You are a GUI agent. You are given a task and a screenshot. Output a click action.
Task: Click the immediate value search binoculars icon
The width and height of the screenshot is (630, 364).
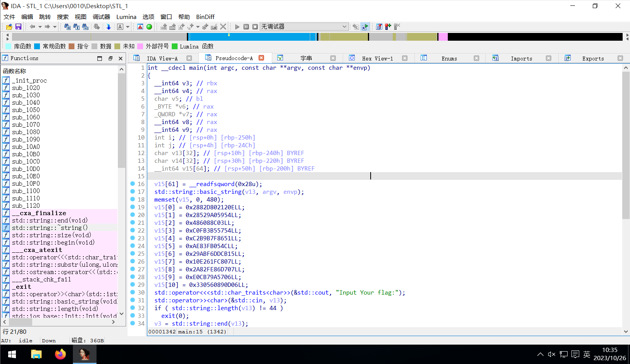(x=67, y=27)
